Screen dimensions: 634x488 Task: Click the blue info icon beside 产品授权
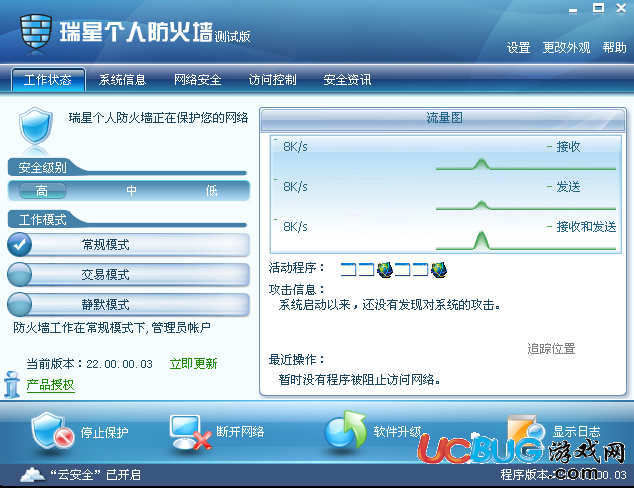point(12,384)
